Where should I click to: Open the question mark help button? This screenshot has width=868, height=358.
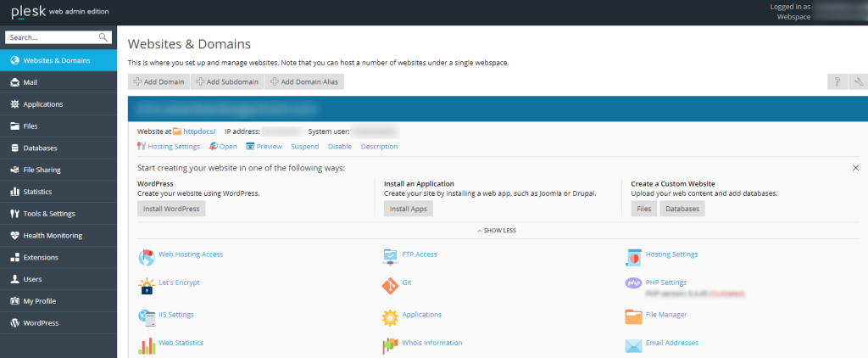(837, 81)
